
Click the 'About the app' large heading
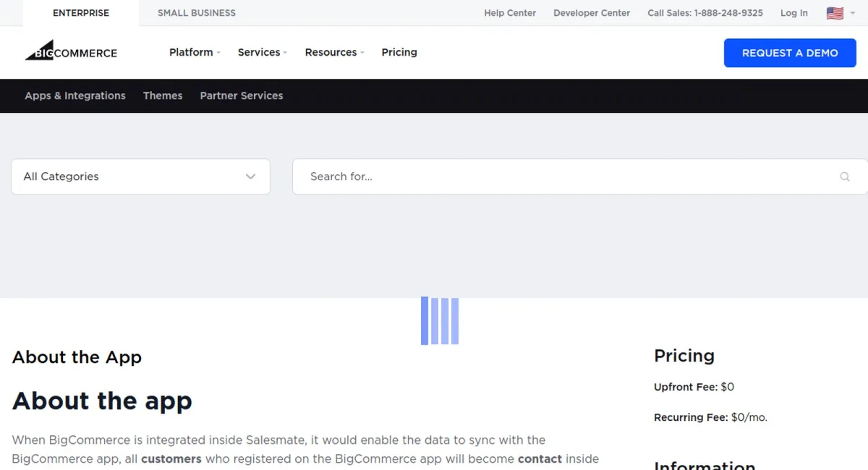[x=102, y=401]
